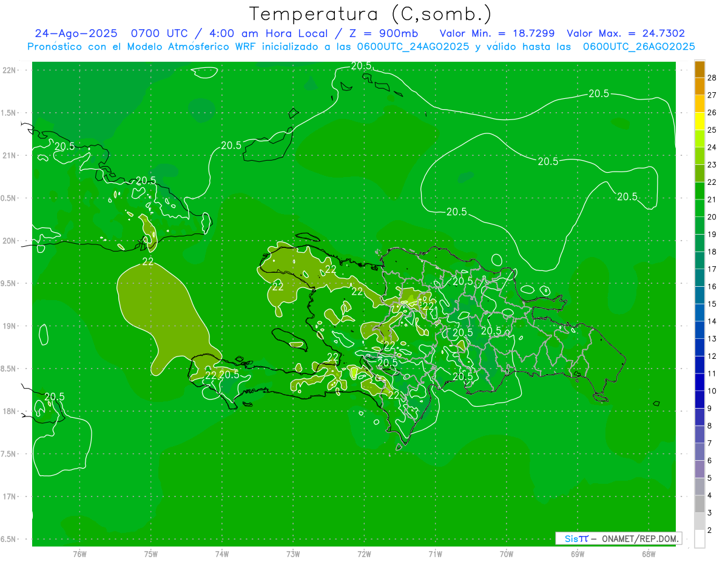Click the "Valor Min. = 18.7299" value

[497, 33]
